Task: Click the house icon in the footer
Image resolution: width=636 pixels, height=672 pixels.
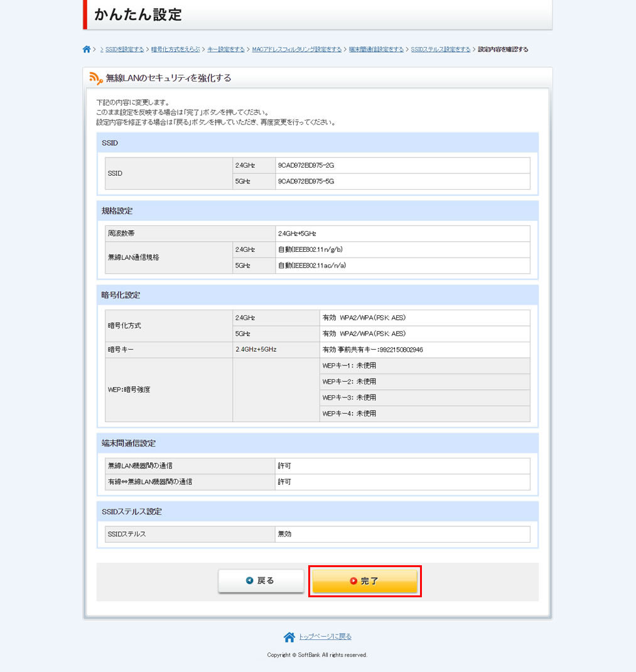Action: pyautogui.click(x=289, y=637)
